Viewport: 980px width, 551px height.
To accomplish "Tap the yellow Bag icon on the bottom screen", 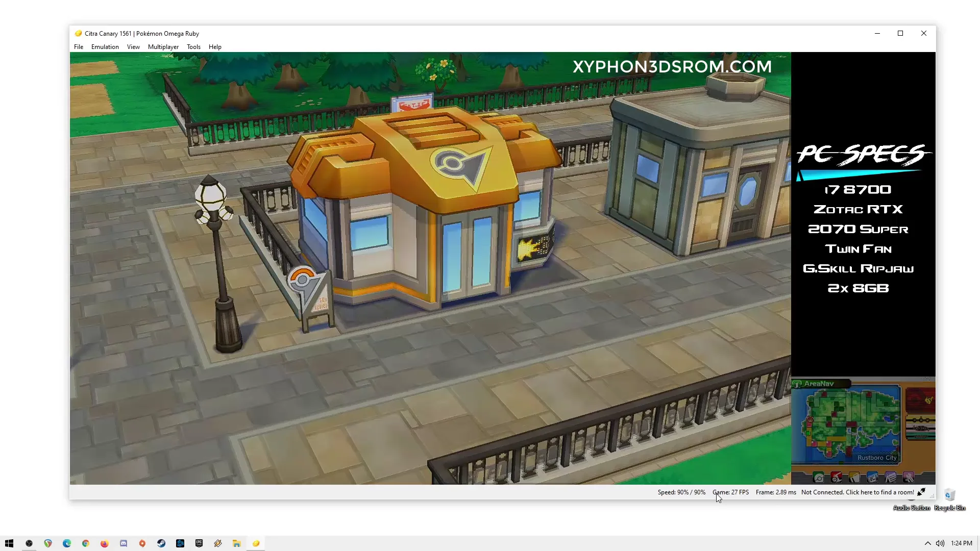I will 854,478.
